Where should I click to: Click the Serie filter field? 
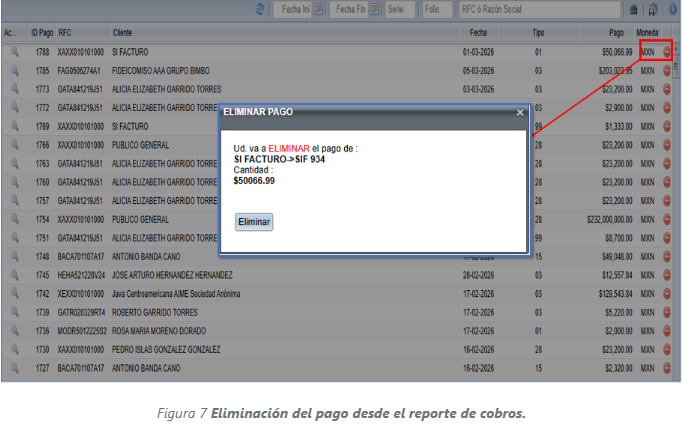pos(399,9)
